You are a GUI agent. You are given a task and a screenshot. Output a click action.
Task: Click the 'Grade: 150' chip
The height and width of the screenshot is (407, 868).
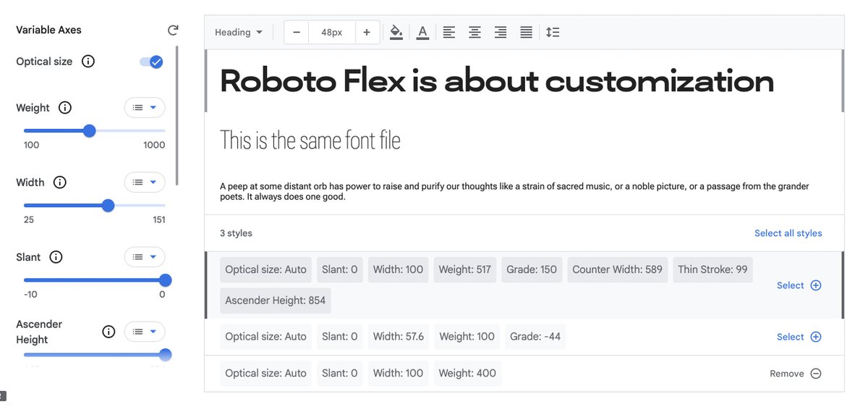tap(532, 269)
